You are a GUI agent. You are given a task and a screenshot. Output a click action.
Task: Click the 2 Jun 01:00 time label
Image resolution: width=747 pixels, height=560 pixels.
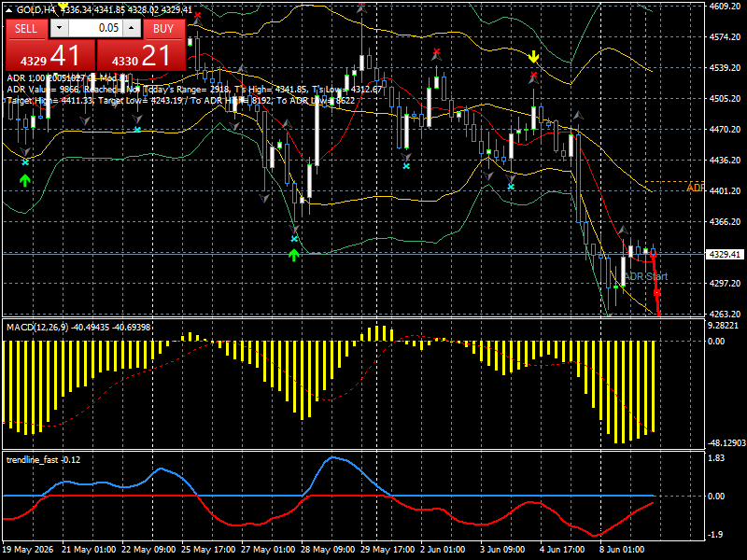pyautogui.click(x=443, y=549)
